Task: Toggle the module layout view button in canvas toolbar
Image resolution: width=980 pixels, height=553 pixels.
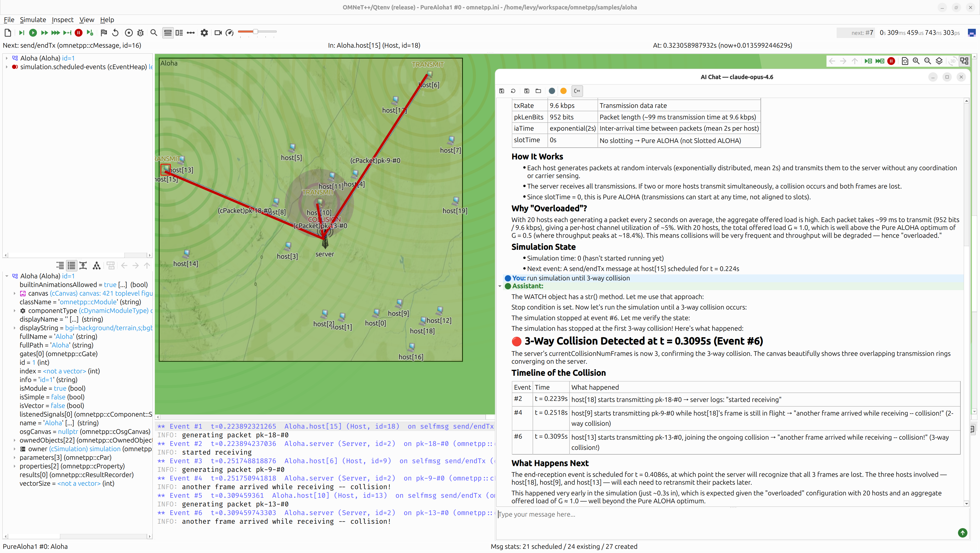Action: 964,61
